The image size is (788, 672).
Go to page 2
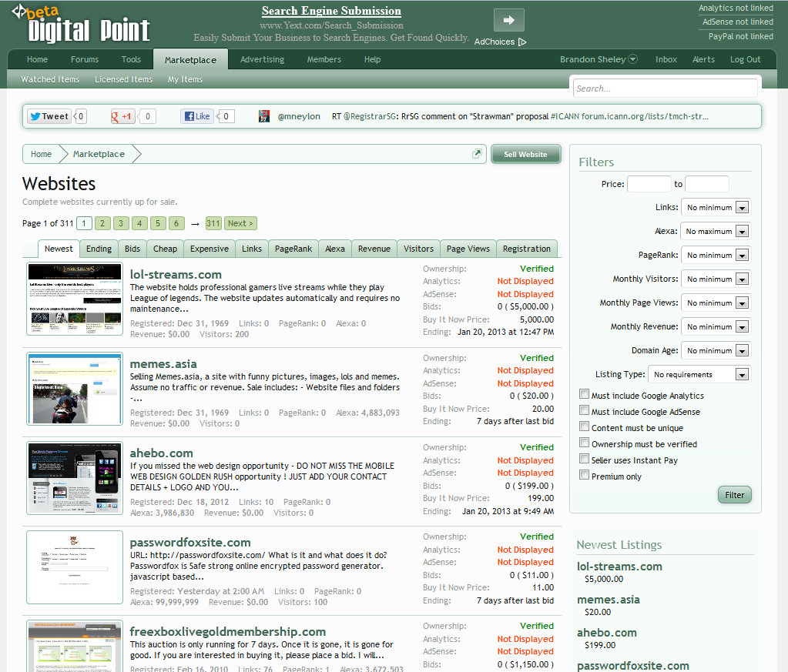pos(102,223)
